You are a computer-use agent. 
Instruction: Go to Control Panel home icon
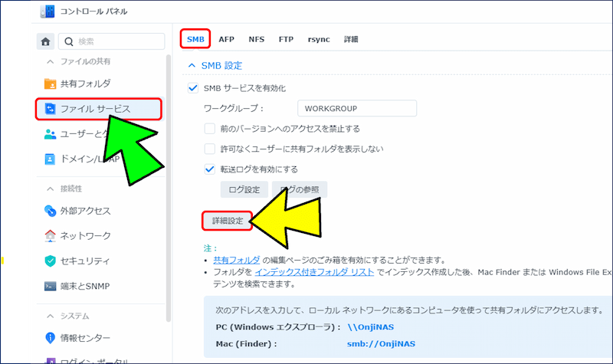click(45, 41)
